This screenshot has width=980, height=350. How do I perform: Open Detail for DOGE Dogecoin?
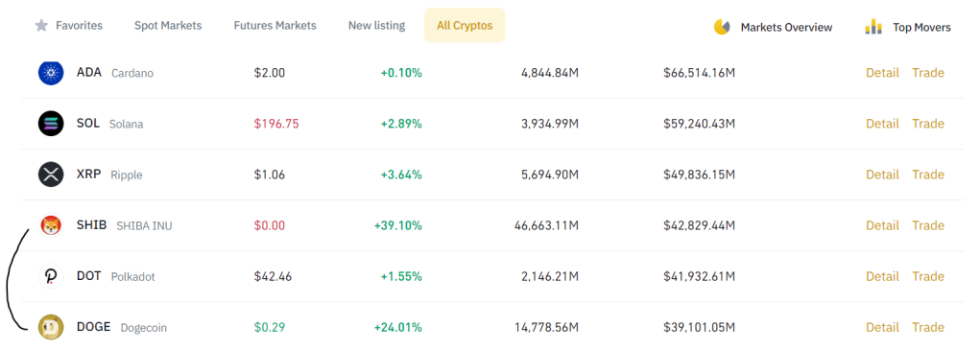[x=882, y=327]
